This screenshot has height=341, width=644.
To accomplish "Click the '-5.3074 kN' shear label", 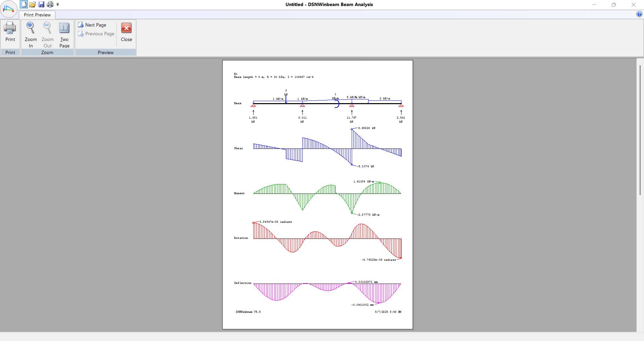I will [x=366, y=166].
